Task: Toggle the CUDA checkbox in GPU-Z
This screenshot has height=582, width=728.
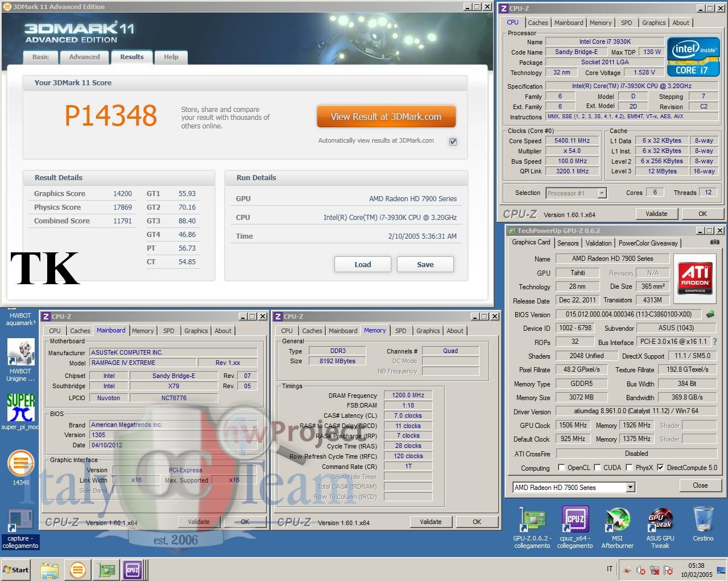Action: point(597,467)
